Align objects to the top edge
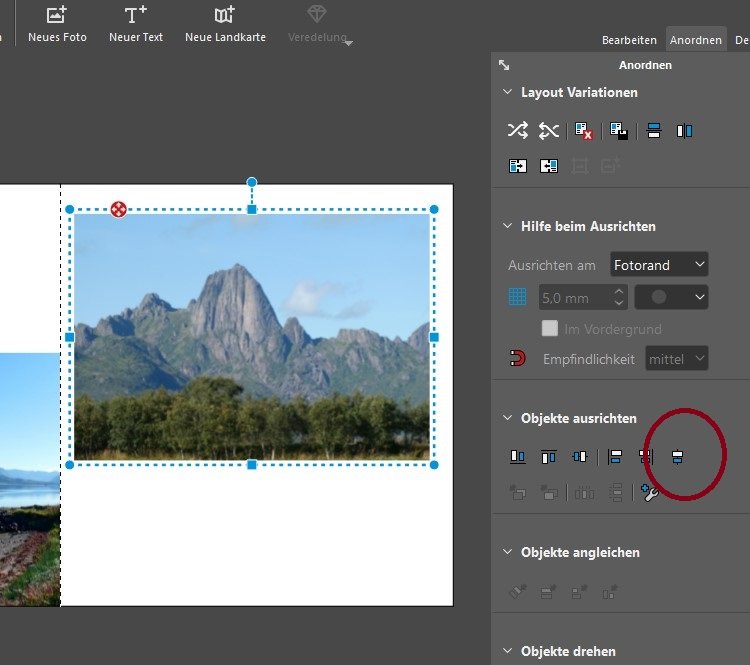Viewport: 750px width, 665px height. (x=548, y=457)
